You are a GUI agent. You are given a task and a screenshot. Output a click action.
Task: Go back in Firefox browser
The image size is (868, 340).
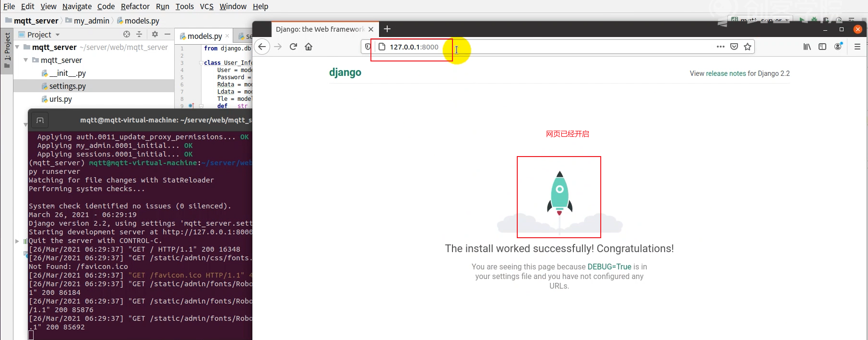[262, 47]
